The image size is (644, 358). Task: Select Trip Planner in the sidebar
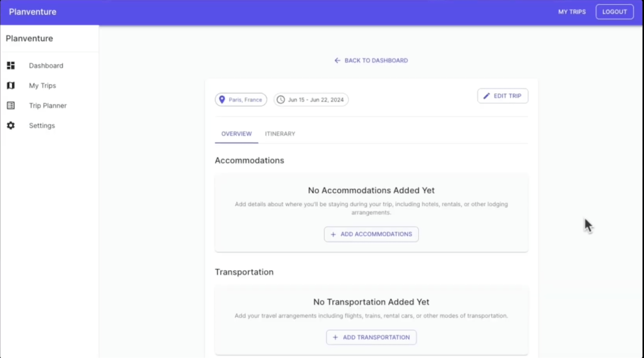(x=47, y=105)
